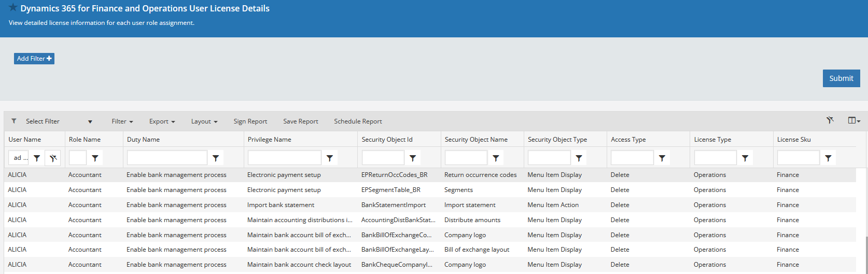Viewport: 868px width, 274px height.
Task: Click the License Type column filter funnel
Action: tap(745, 158)
